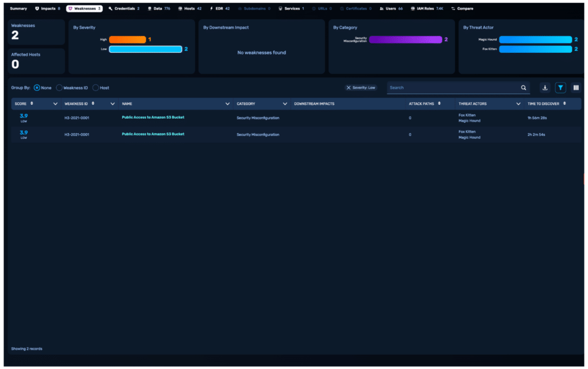This screenshot has width=588, height=369.
Task: Sort by Time to Discover arrows
Action: pos(564,103)
